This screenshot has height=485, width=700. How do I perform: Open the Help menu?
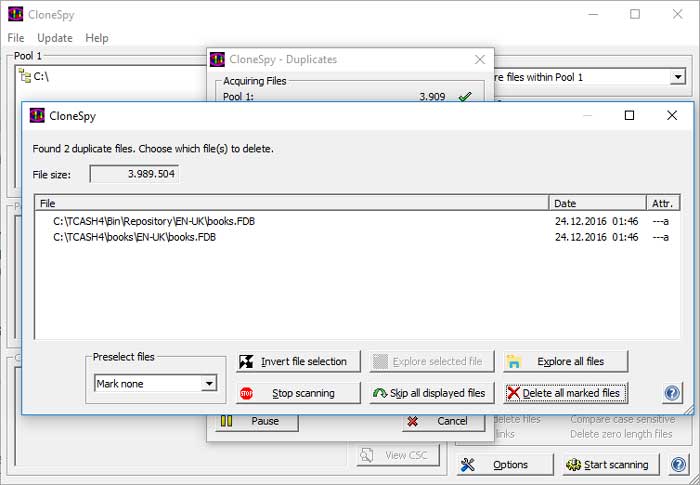(97, 38)
